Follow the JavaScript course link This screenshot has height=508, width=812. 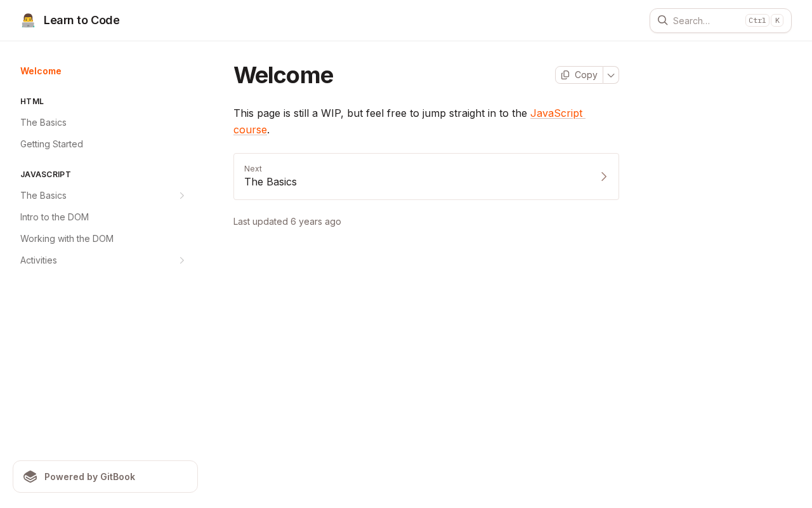(556, 114)
